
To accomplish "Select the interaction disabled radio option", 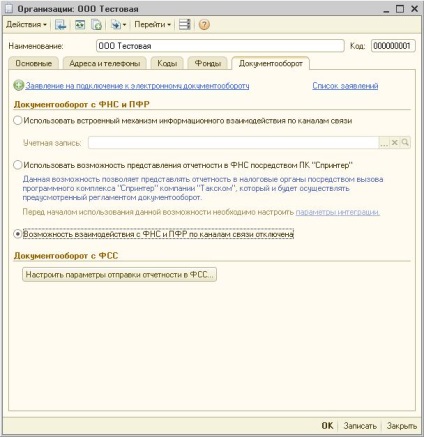I will [x=18, y=234].
